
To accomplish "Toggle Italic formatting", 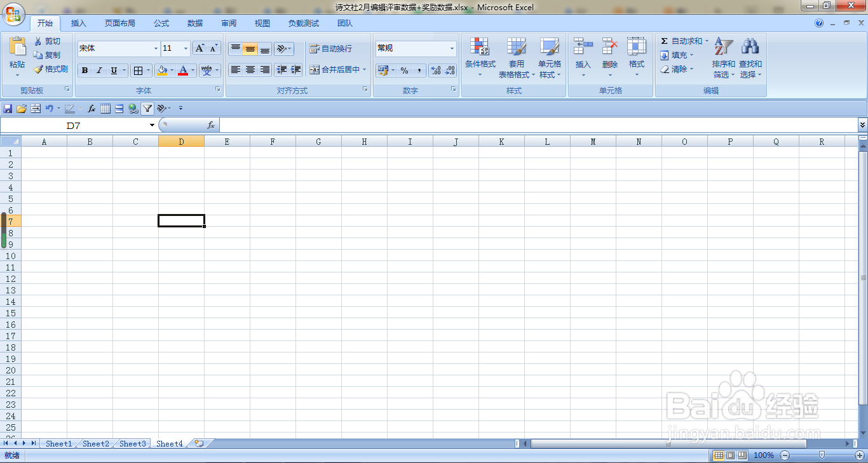I will (x=99, y=70).
